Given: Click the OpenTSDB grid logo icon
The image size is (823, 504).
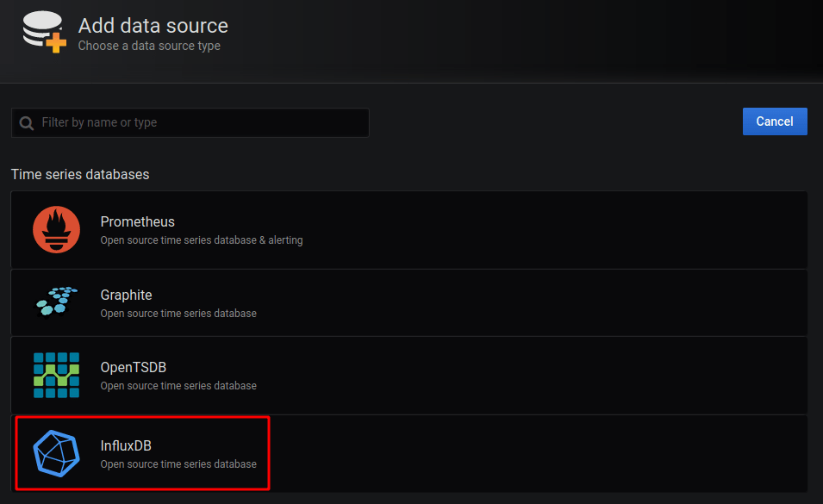Looking at the screenshot, I should tap(56, 375).
